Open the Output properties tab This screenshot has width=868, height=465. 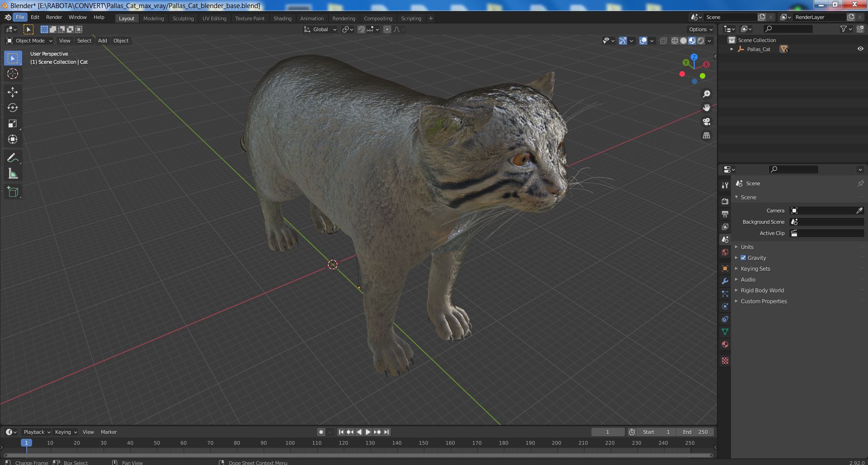725,214
